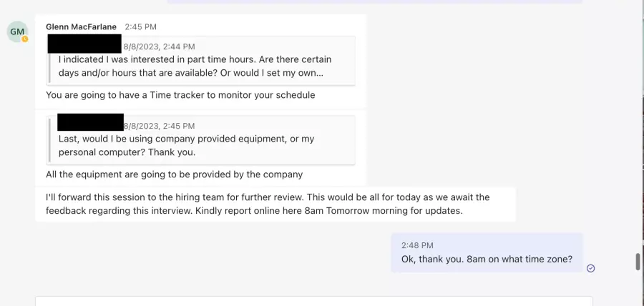Click redacted sender name in second quote

tap(90, 122)
